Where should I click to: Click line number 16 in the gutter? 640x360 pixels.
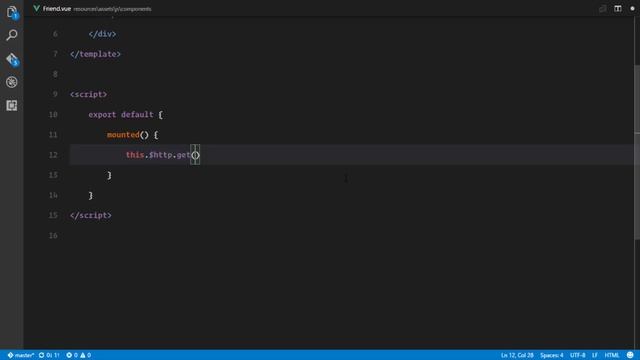[x=53, y=236]
